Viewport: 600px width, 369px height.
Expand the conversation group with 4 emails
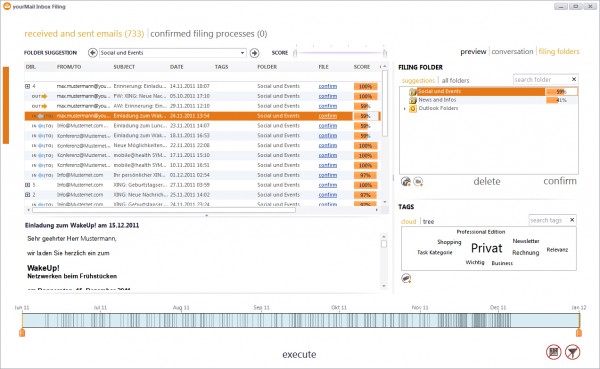click(x=28, y=86)
